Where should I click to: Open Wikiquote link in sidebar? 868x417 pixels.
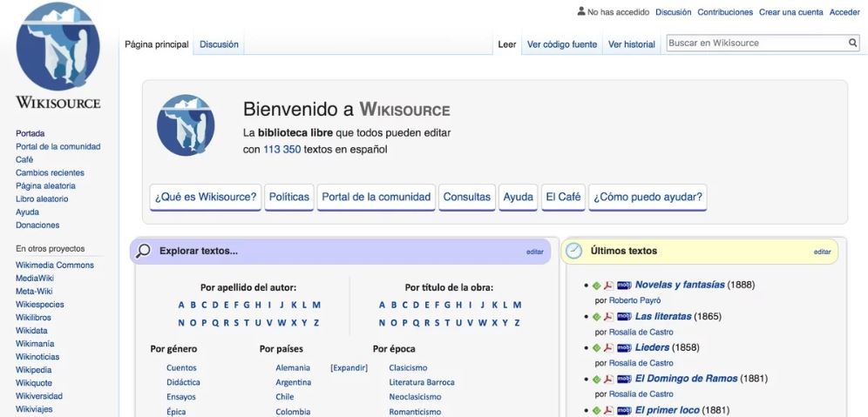(x=34, y=383)
